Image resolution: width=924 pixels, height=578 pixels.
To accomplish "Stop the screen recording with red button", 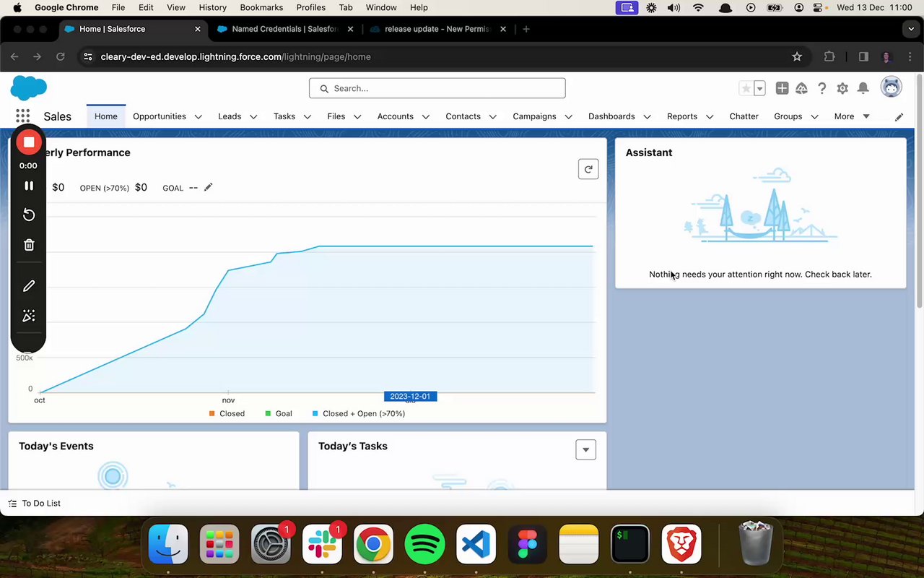I will click(x=29, y=142).
